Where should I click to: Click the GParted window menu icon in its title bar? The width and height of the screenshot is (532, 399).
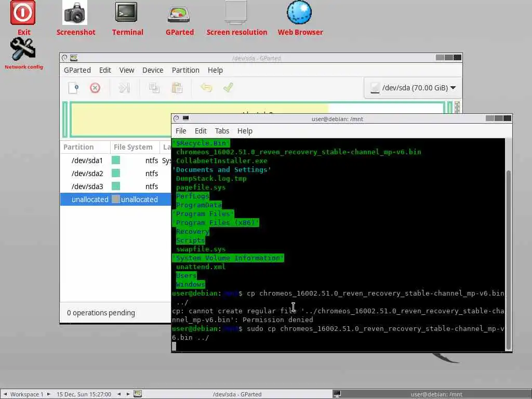tap(64, 58)
